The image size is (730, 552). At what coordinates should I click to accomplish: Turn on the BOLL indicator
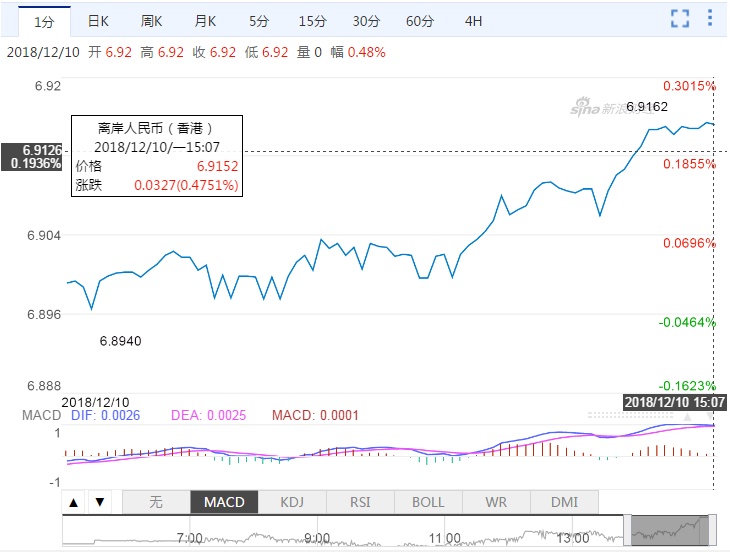[428, 502]
